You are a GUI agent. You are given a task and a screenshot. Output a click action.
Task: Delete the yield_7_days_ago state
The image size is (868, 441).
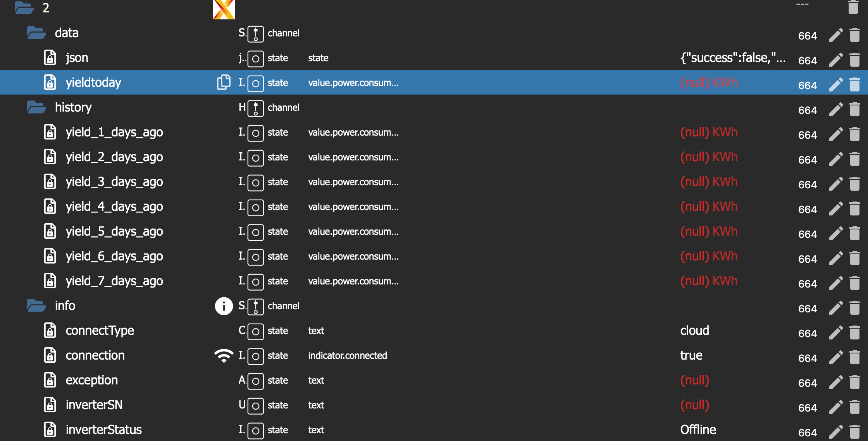854,283
